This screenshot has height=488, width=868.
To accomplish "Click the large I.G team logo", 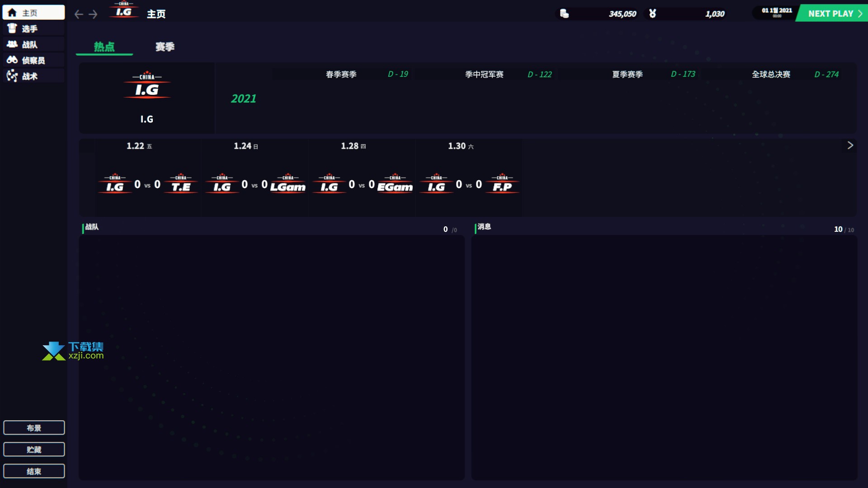I will pyautogui.click(x=147, y=85).
